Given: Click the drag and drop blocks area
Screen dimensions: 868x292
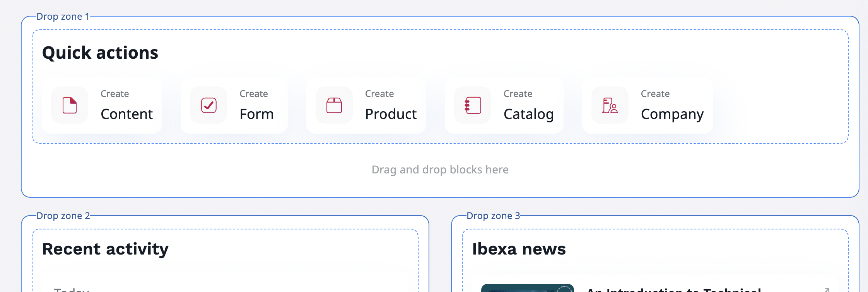Looking at the screenshot, I should 441,170.
